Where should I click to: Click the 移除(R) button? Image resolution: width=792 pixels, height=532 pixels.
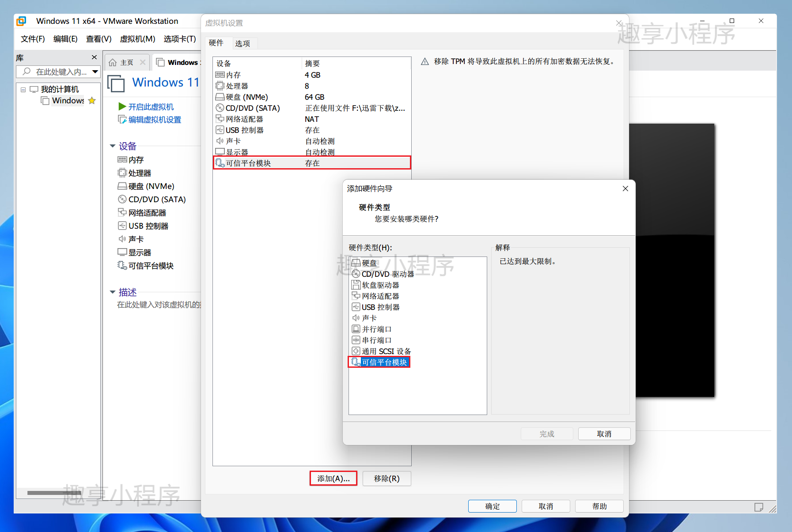pyautogui.click(x=387, y=479)
